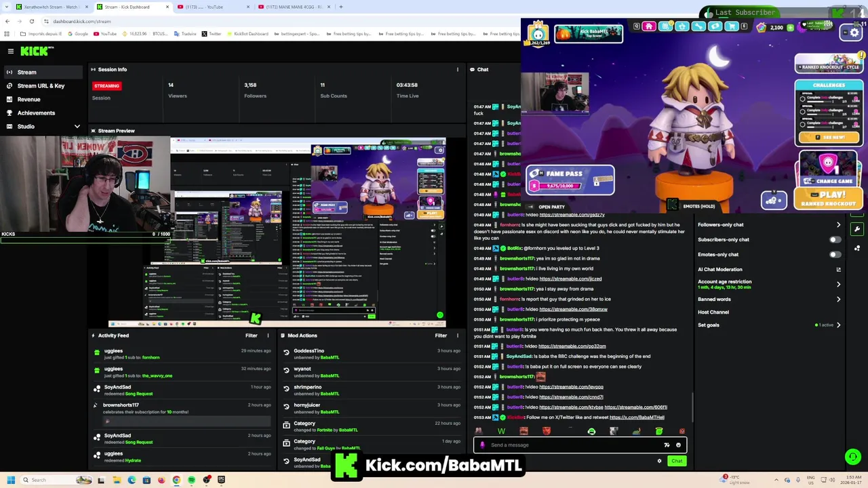Click unban icon next to GoddessTino
Image resolution: width=868 pixels, height=488 pixels.
pos(286,351)
